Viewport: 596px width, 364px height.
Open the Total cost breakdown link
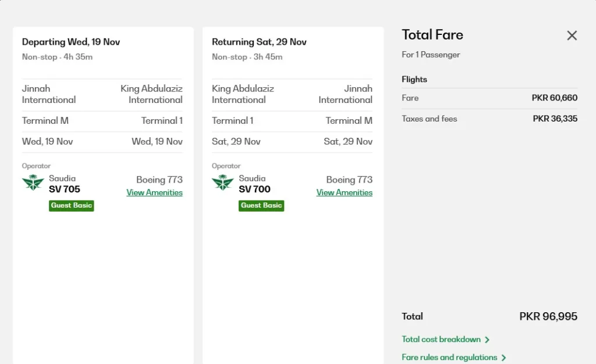pyautogui.click(x=441, y=340)
